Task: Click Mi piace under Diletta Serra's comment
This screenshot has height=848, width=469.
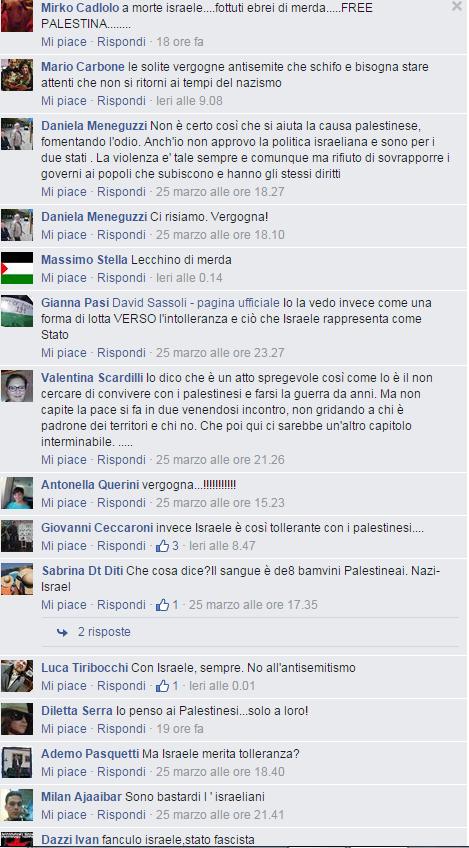Action: 64,729
